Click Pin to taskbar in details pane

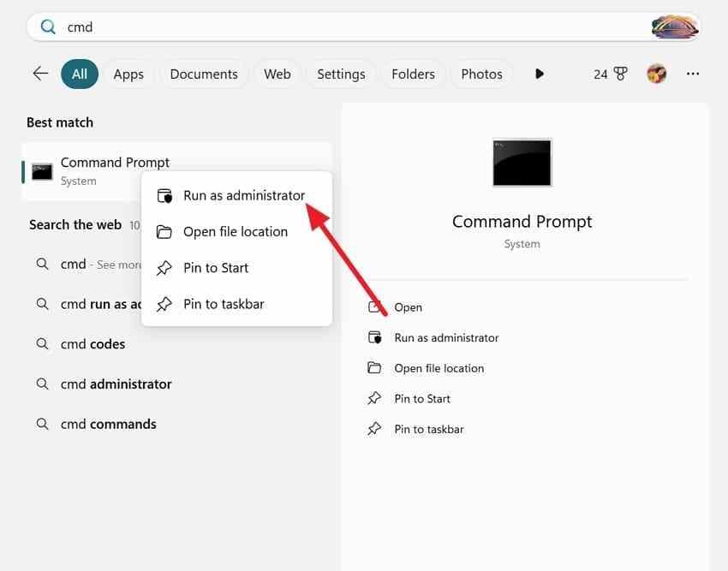pyautogui.click(x=428, y=430)
